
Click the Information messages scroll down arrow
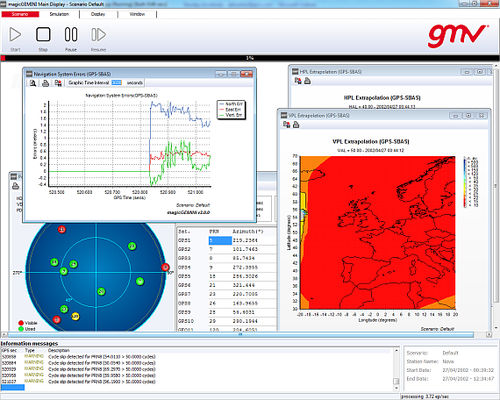tap(396, 388)
